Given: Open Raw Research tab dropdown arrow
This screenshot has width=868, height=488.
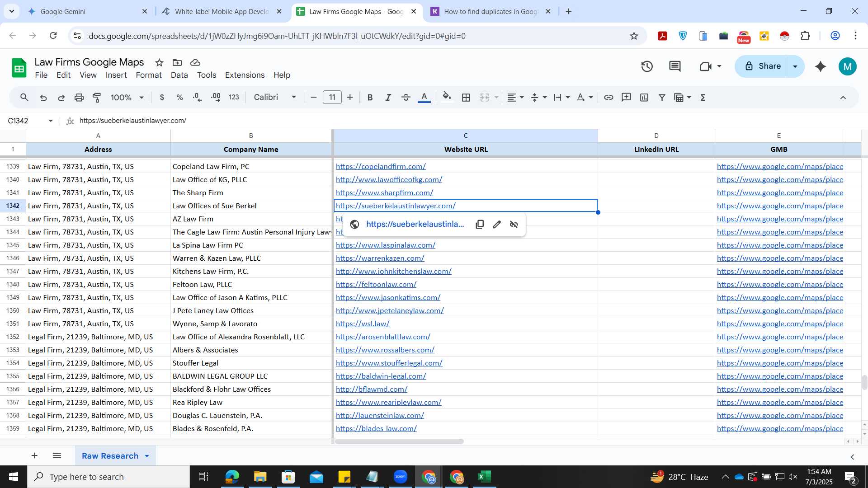Looking at the screenshot, I should click(147, 456).
